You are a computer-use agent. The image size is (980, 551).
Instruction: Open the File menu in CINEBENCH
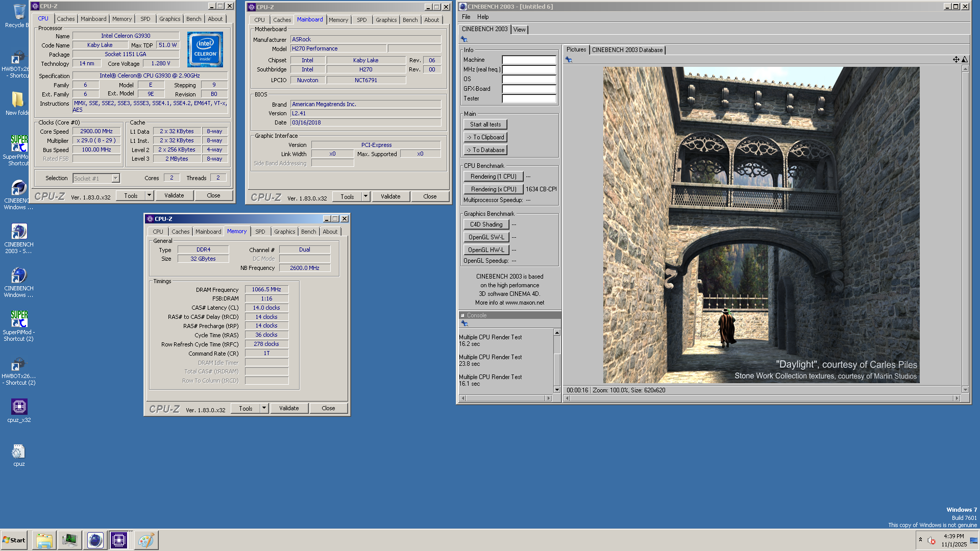[x=466, y=17]
